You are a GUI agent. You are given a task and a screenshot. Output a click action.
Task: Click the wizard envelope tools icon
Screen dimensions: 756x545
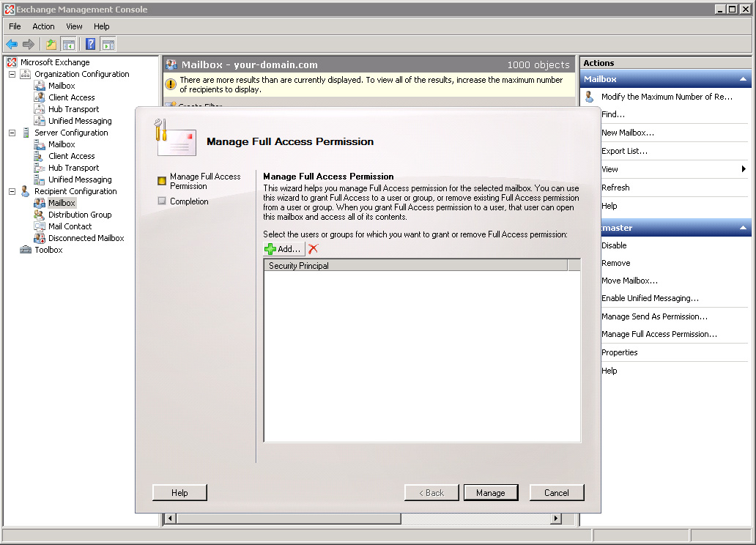(176, 138)
